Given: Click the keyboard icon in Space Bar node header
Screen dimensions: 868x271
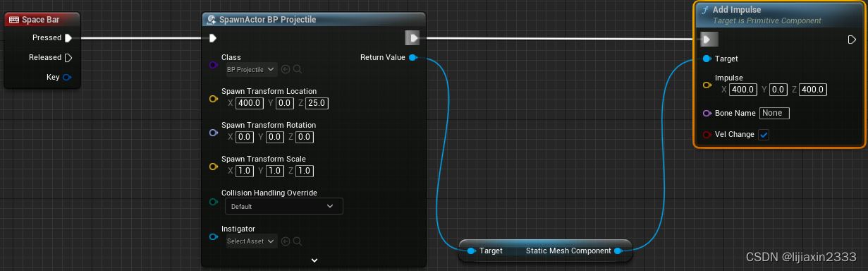Looking at the screenshot, I should coord(14,20).
